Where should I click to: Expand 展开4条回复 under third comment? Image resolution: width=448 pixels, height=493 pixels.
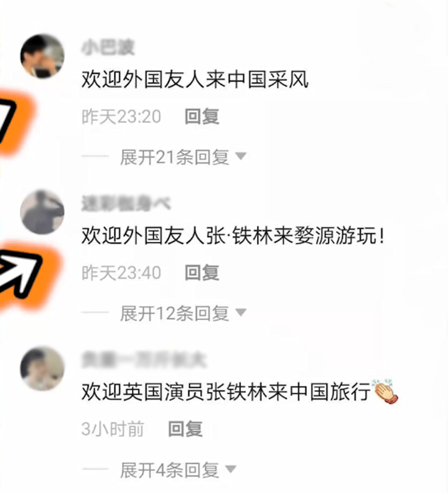click(x=178, y=470)
